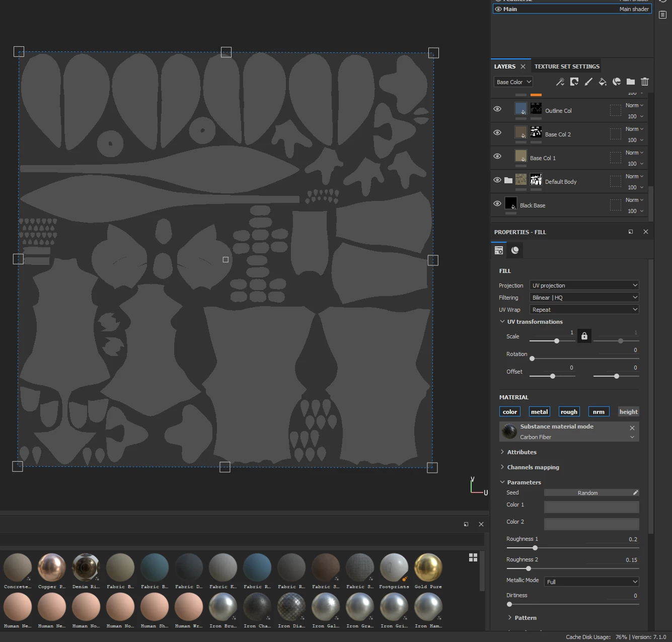
Task: Switch to the Layers tab
Action: 505,66
